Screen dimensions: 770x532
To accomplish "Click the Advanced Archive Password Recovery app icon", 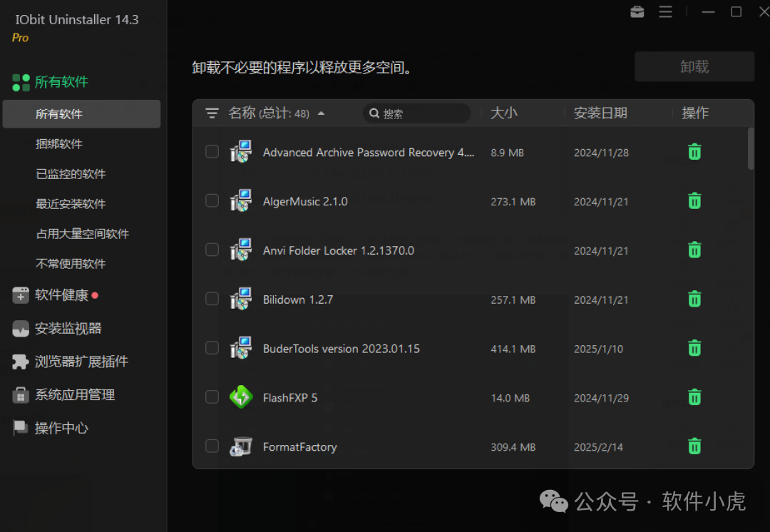I will pyautogui.click(x=241, y=151).
